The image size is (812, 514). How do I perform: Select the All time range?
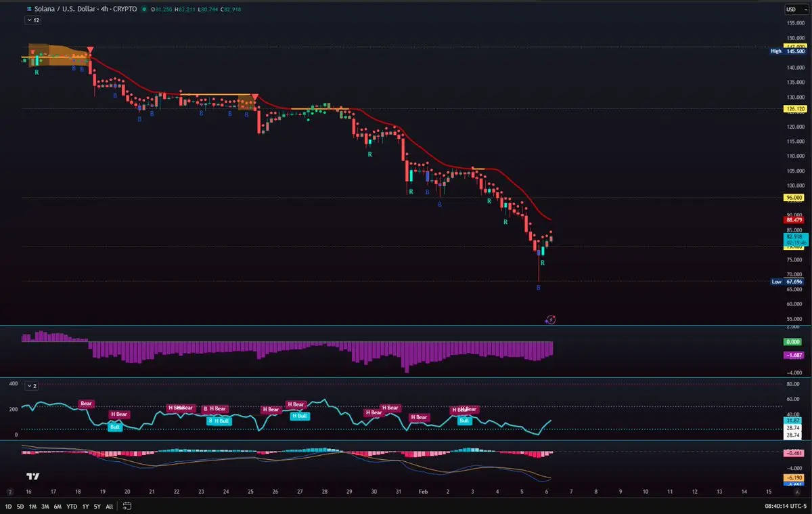[x=110, y=506]
